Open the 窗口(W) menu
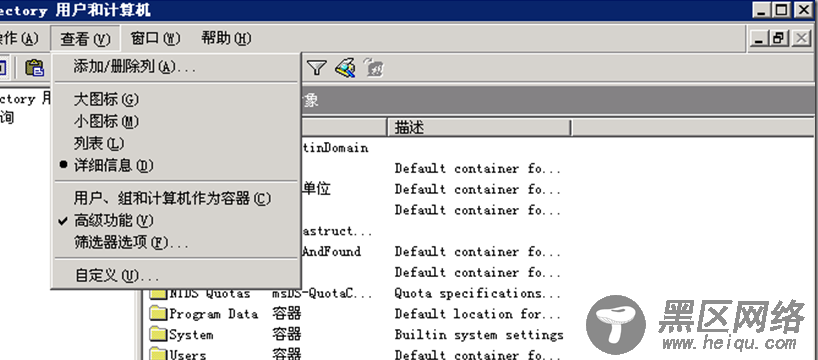 pyautogui.click(x=155, y=39)
